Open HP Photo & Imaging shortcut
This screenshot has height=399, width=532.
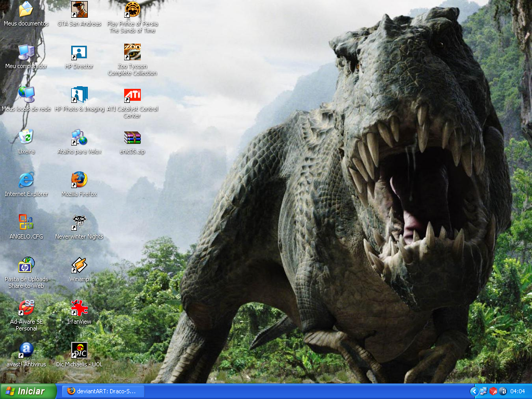point(79,95)
